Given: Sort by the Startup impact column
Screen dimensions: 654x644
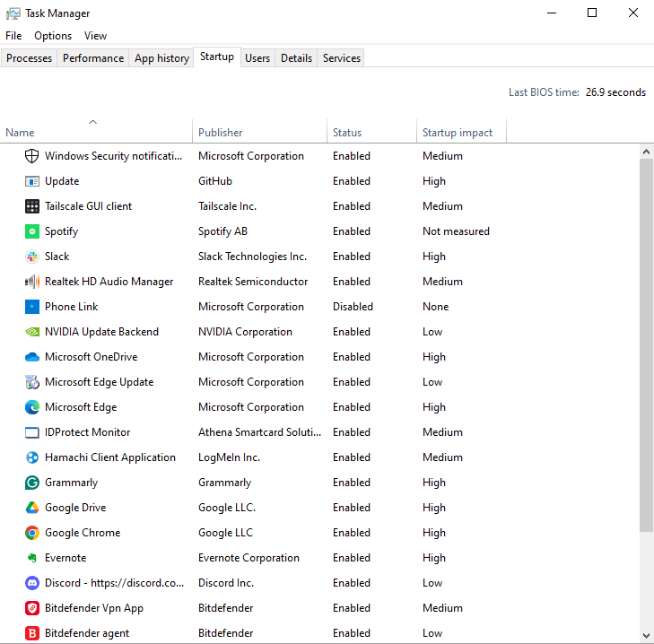Looking at the screenshot, I should coord(458,133).
